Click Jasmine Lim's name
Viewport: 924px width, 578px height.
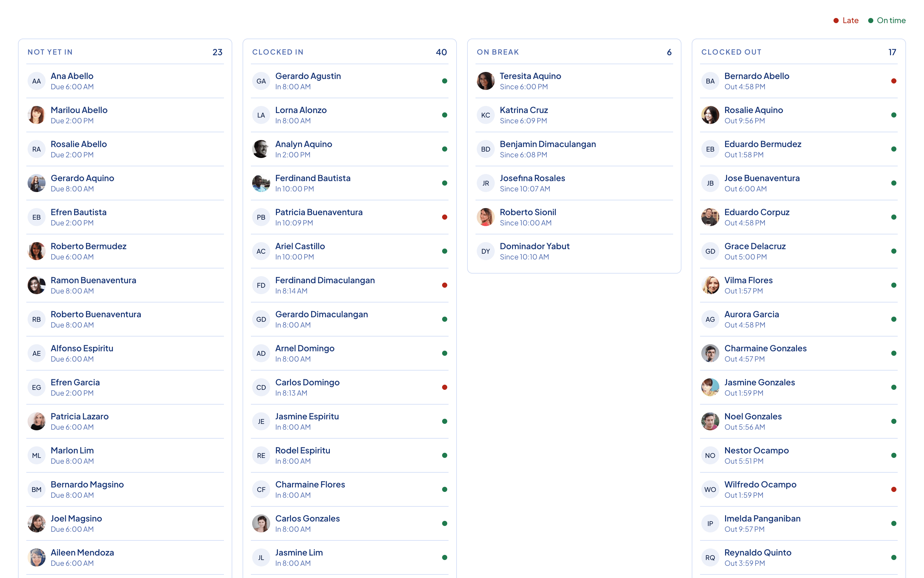click(x=299, y=552)
